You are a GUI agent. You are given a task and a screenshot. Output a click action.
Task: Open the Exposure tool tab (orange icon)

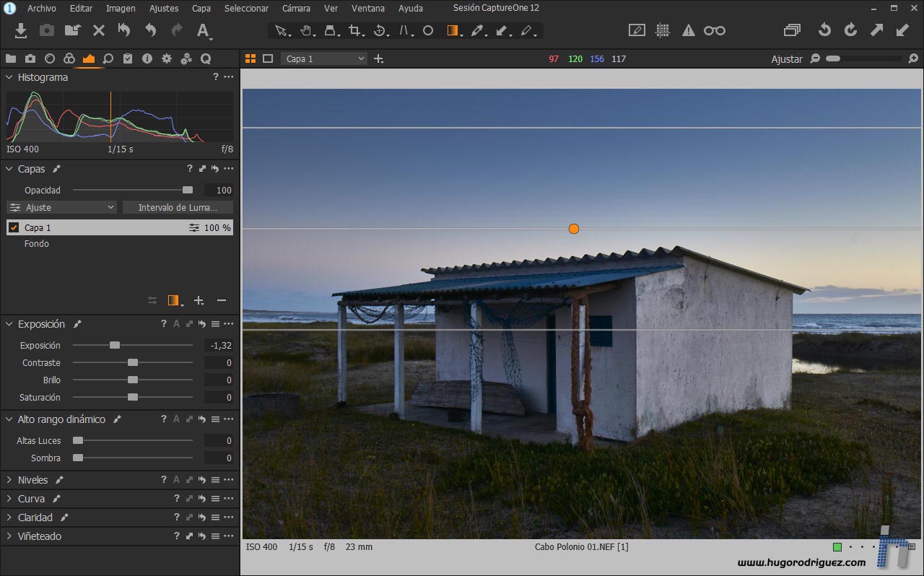(89, 59)
